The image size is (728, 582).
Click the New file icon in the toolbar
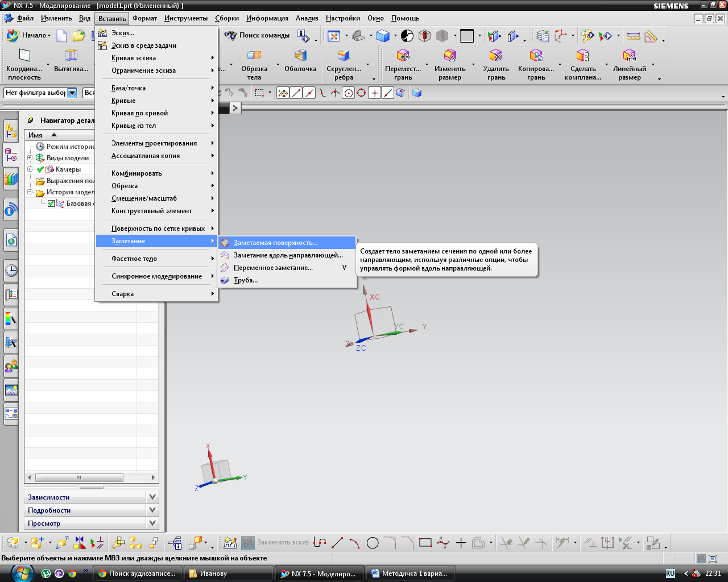point(61,36)
